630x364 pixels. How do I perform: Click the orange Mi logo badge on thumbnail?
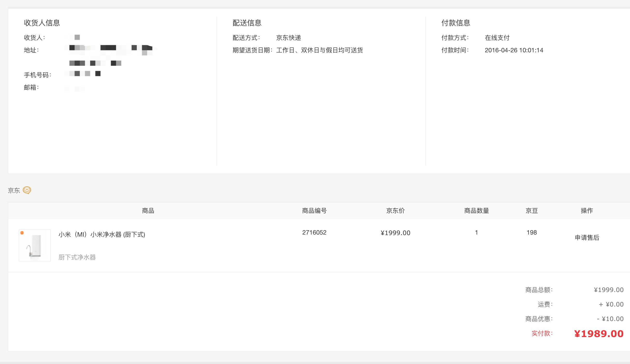(x=22, y=233)
